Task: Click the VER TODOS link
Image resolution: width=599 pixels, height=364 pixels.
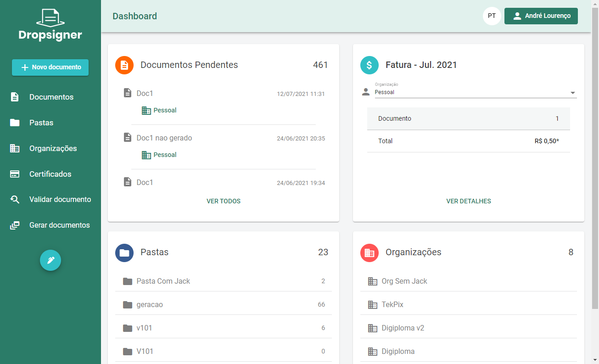Action: point(224,201)
